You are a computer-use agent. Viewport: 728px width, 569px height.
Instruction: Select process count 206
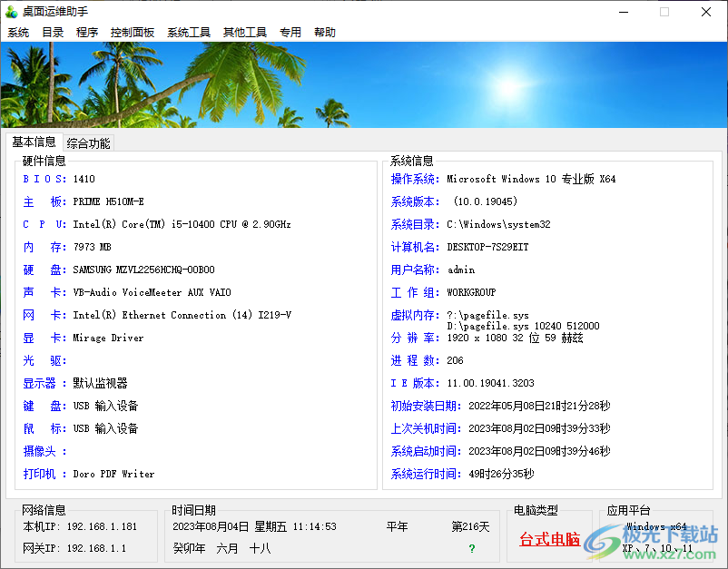(455, 360)
